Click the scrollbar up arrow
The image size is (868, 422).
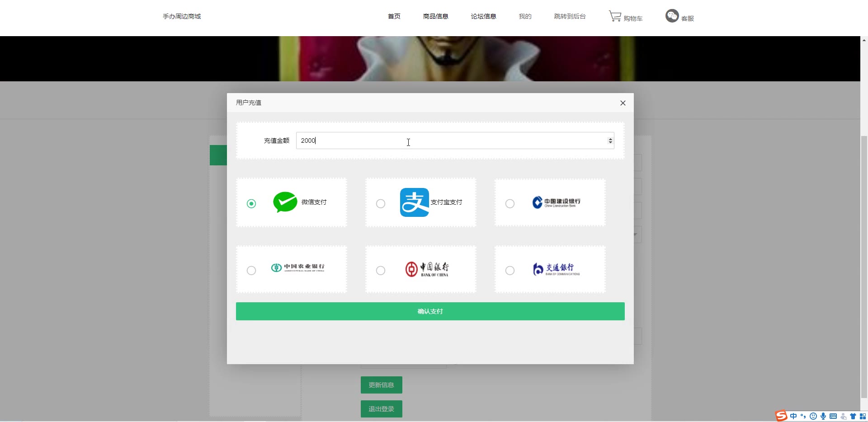(864, 40)
